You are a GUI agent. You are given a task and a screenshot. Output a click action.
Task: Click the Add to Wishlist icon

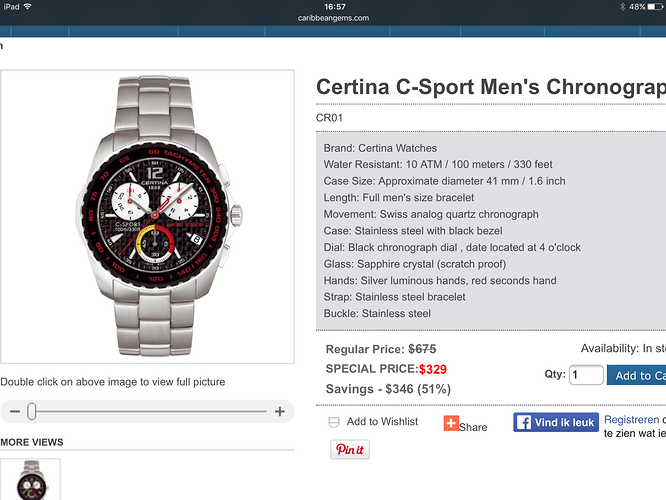click(334, 422)
